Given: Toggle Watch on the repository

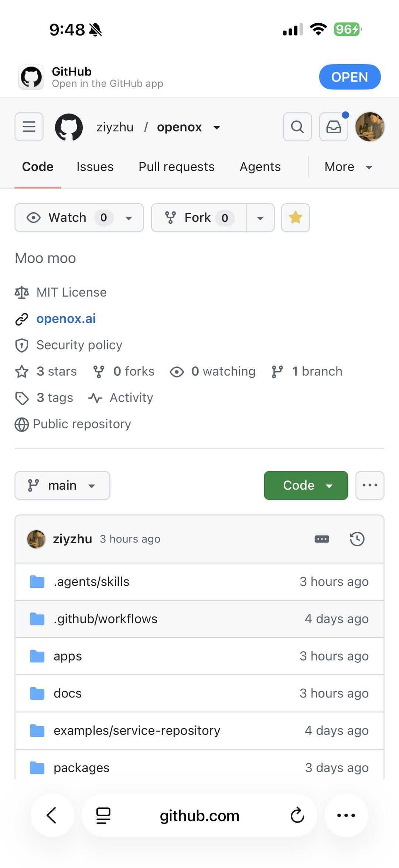Looking at the screenshot, I should 79,217.
